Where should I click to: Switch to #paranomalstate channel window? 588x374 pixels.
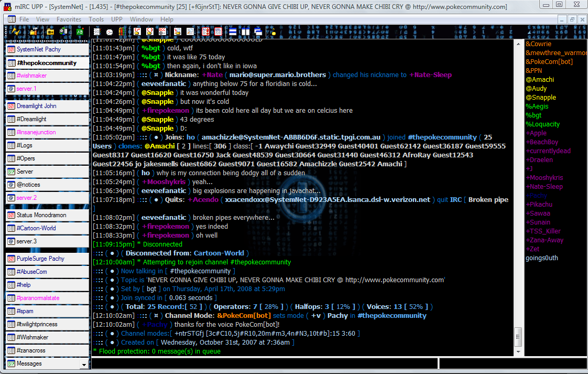pos(48,298)
